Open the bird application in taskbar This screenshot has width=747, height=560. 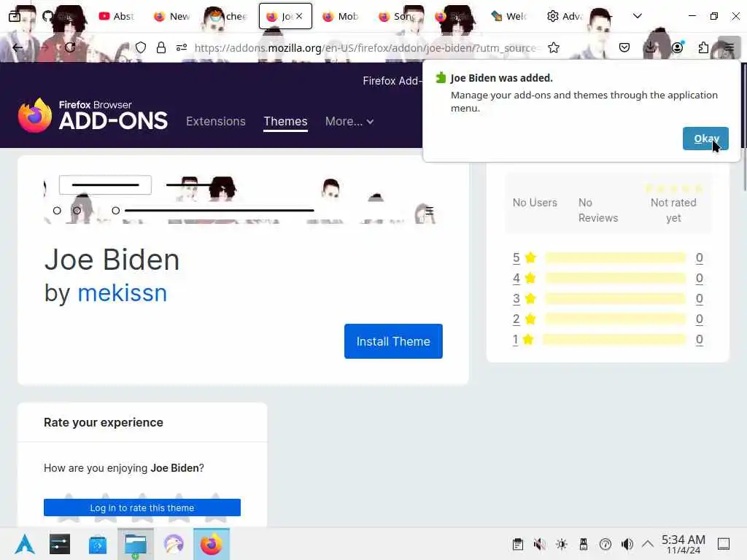174,544
